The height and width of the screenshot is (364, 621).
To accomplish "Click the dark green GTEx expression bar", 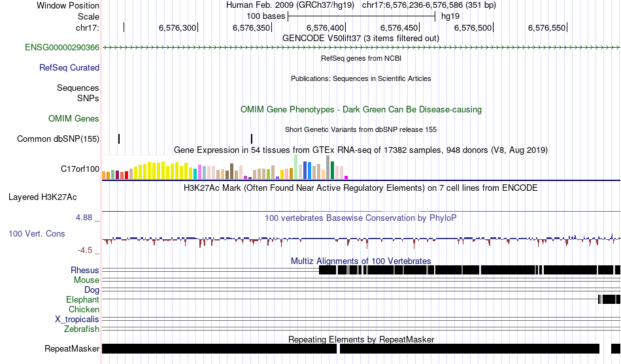I will [333, 171].
